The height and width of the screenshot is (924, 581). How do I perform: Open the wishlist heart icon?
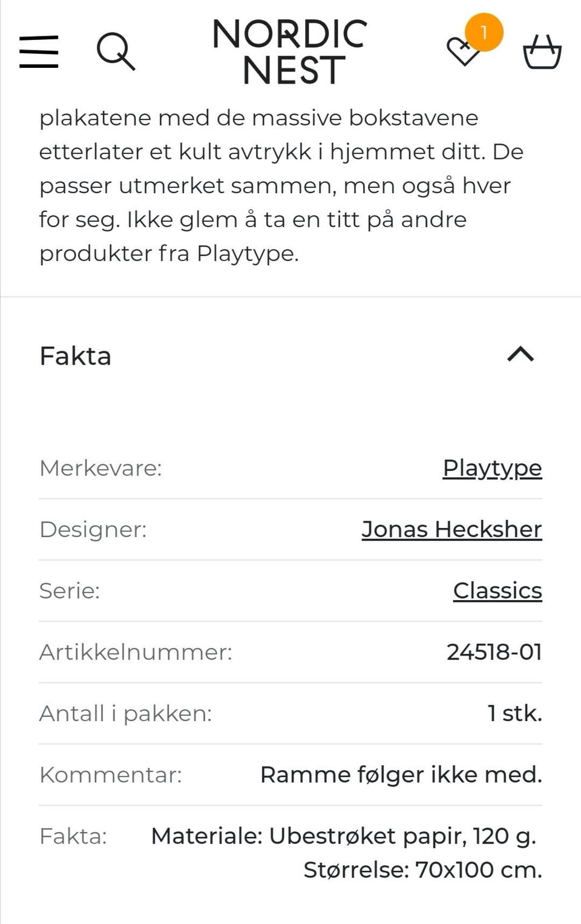pos(462,52)
